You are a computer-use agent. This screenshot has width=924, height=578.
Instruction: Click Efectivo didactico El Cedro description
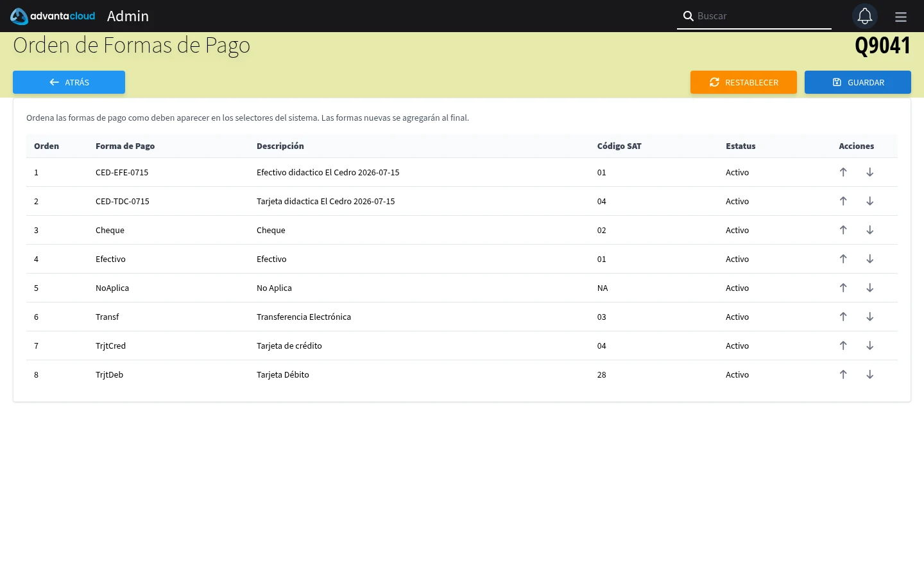pos(328,172)
